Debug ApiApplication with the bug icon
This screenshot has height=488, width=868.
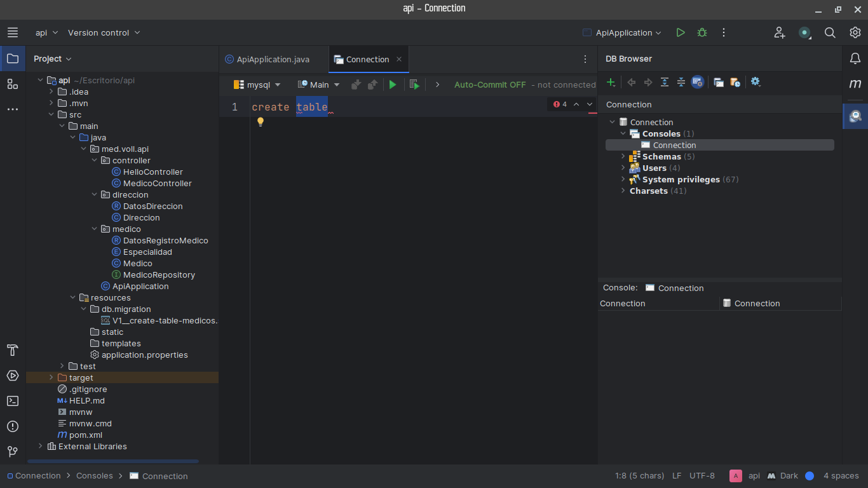tap(702, 32)
